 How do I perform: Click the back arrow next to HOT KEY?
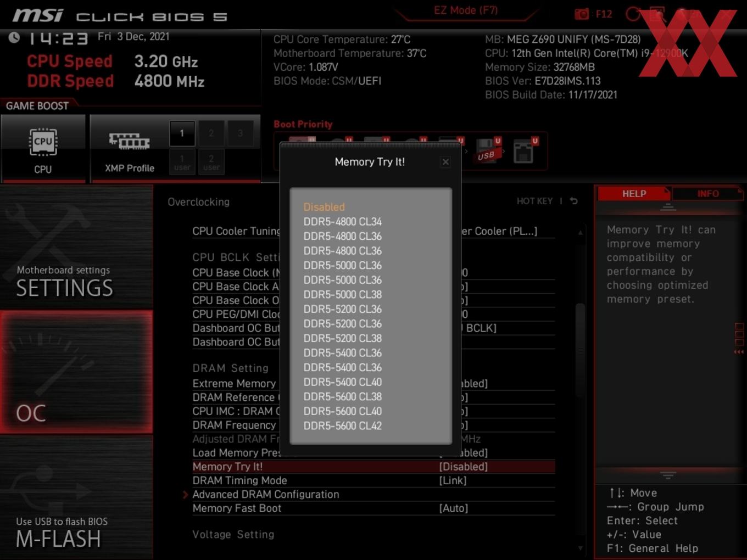573,201
